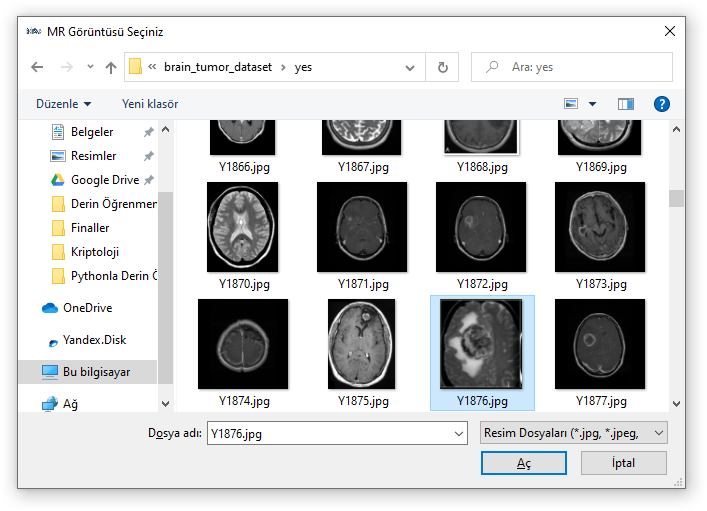
Task: Click the forward navigation arrow
Action: (67, 67)
